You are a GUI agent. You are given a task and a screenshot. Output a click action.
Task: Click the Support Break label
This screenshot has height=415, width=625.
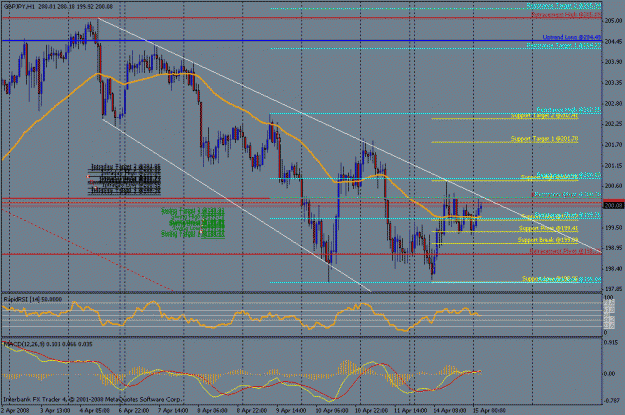coord(548,240)
